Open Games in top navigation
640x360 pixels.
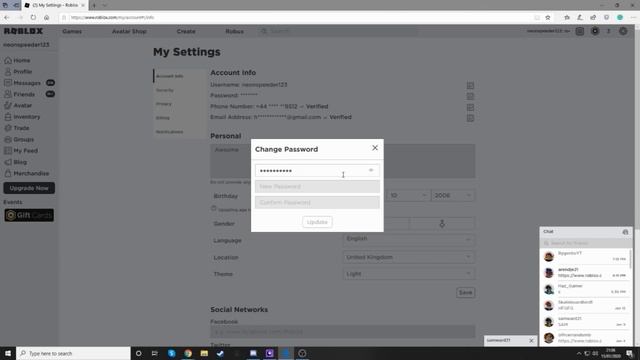72,31
